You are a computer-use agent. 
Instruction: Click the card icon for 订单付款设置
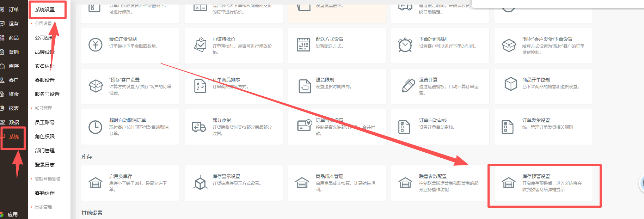(305, 125)
